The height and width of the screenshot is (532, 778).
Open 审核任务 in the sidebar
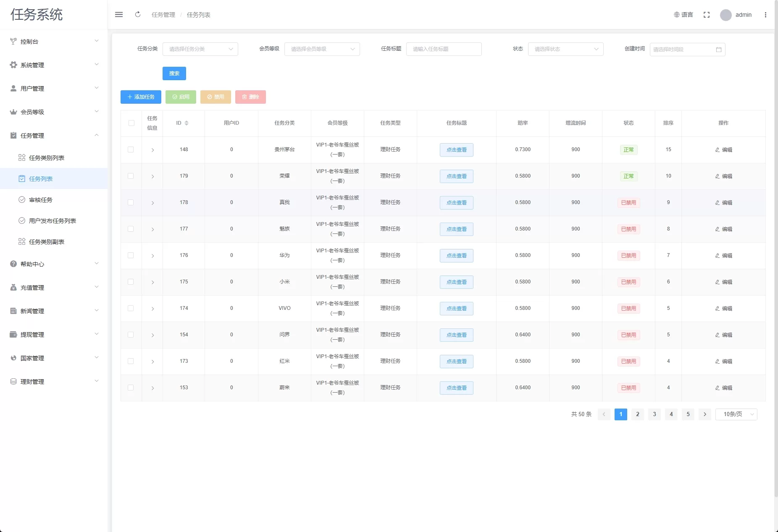pyautogui.click(x=41, y=200)
